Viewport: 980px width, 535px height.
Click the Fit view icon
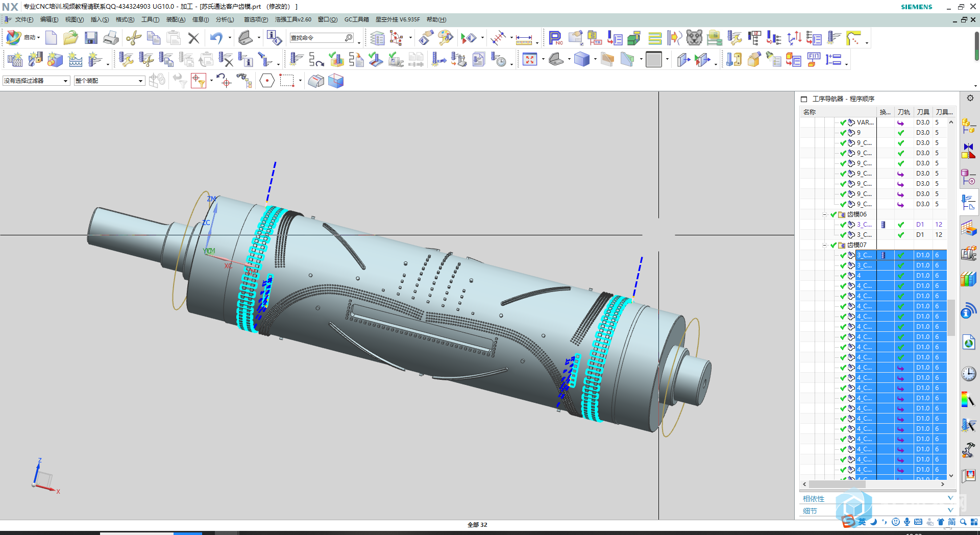[x=530, y=60]
